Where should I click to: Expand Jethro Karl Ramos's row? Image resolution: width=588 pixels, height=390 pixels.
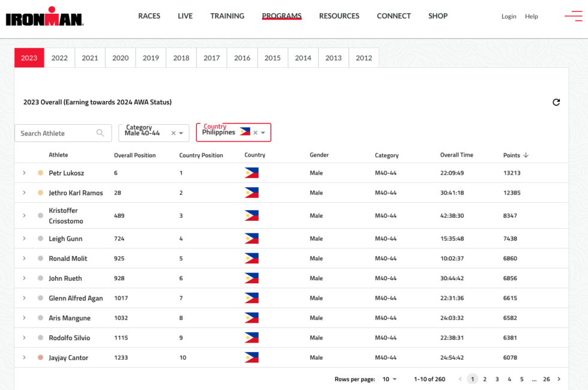25,193
